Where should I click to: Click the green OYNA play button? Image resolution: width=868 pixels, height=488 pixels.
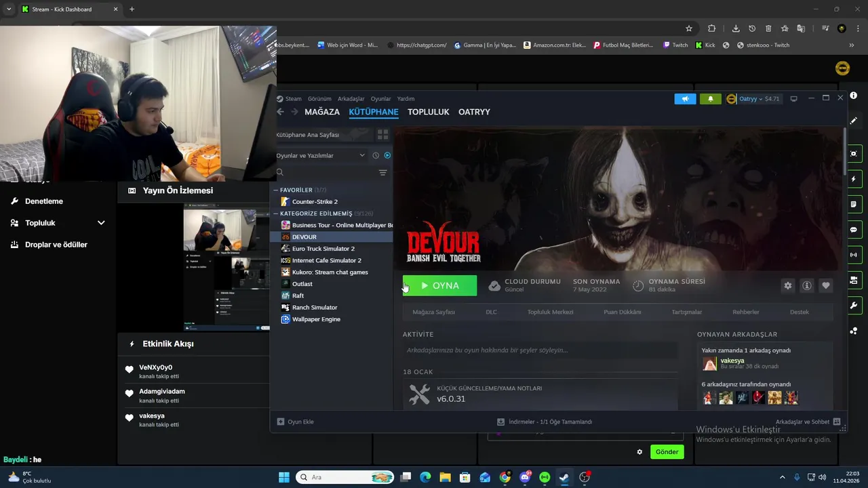439,285
